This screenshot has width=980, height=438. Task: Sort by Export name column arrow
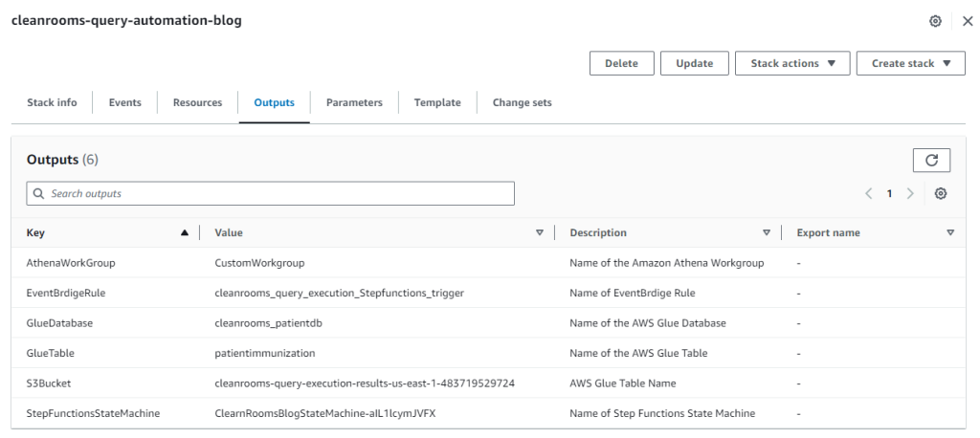950,232
